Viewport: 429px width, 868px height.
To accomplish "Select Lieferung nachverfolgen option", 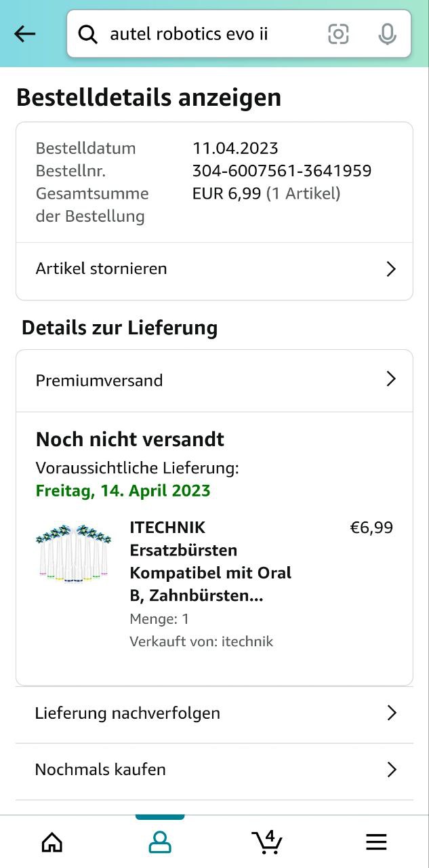I will coord(127,713).
